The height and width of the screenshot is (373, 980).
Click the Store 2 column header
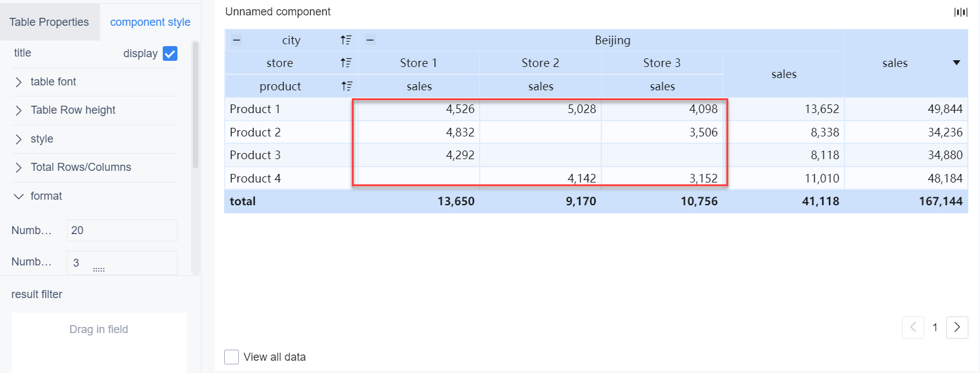(540, 63)
